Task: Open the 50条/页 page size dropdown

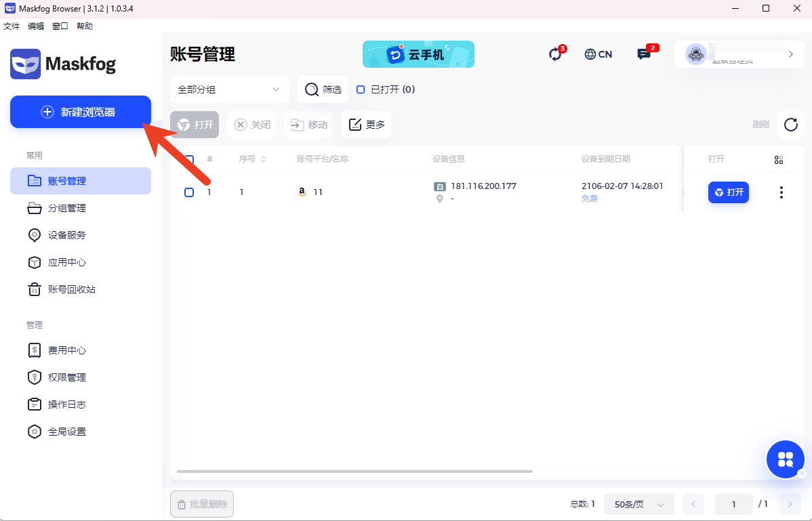Action: [x=638, y=504]
